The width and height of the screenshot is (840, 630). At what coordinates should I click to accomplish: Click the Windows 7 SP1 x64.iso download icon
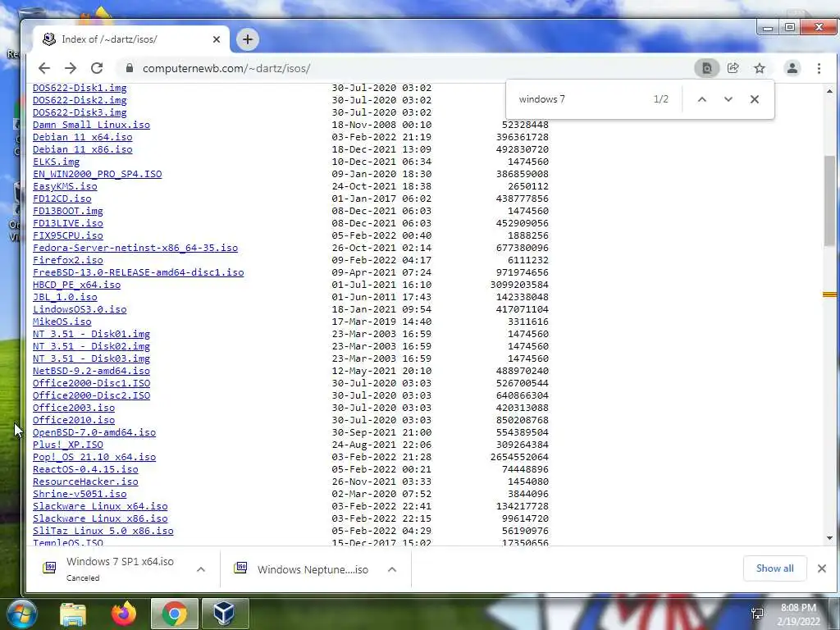point(49,568)
